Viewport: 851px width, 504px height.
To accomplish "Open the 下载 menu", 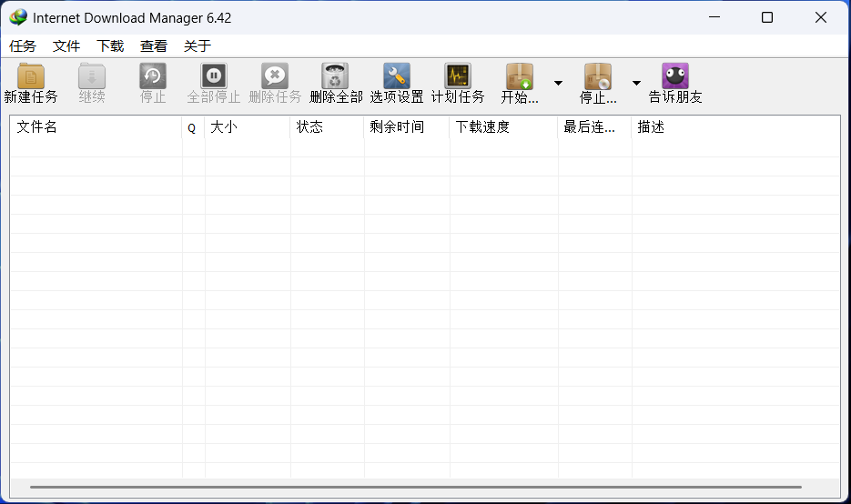I will (x=110, y=45).
